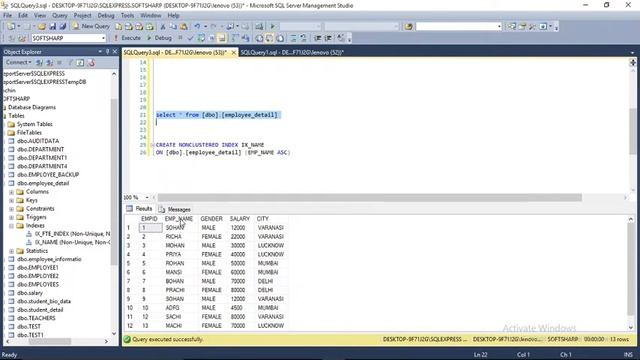Viewport: 640px width, 360px height.
Task: Expand the Constraints folder
Action: click(x=11, y=209)
